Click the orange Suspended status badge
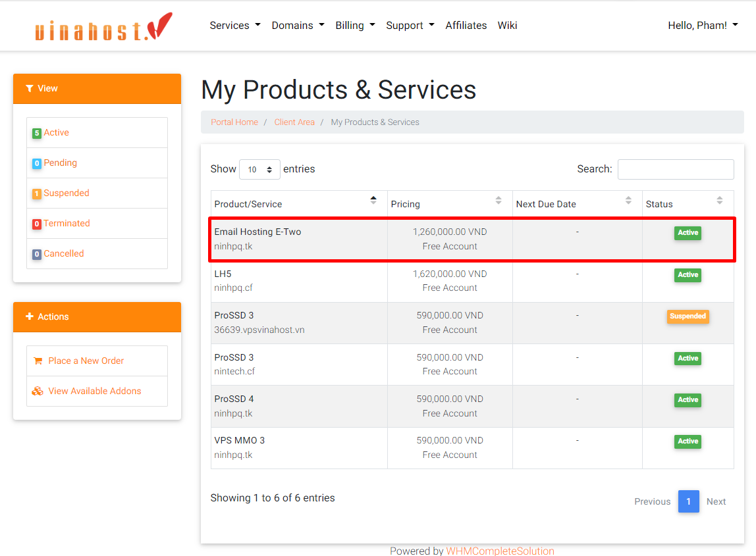 [688, 316]
